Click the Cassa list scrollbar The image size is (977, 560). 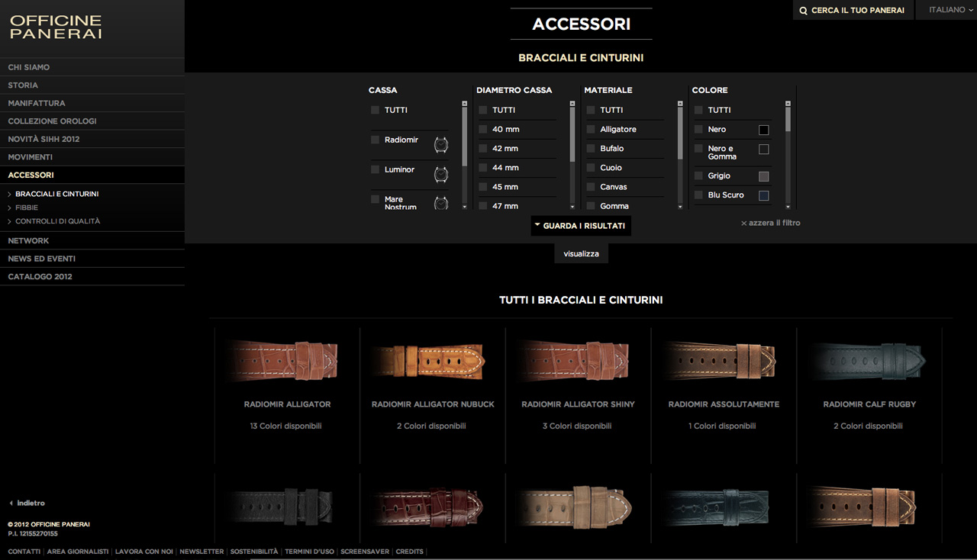pos(464,155)
